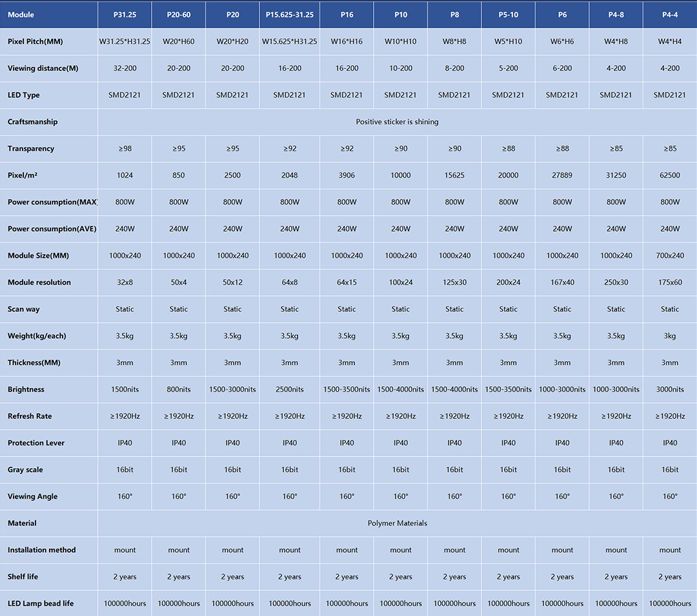Image resolution: width=697 pixels, height=616 pixels.
Task: Click the Weight(kg/each) row label
Action: click(36, 336)
